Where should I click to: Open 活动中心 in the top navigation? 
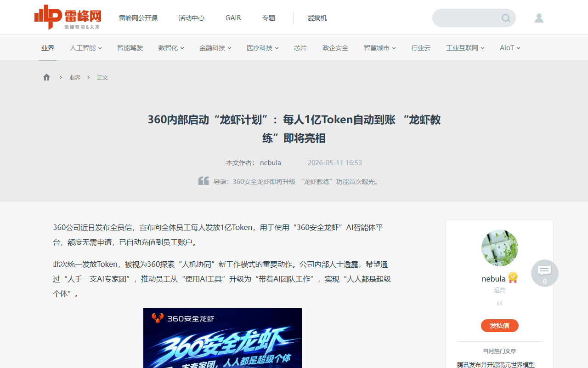click(x=192, y=18)
